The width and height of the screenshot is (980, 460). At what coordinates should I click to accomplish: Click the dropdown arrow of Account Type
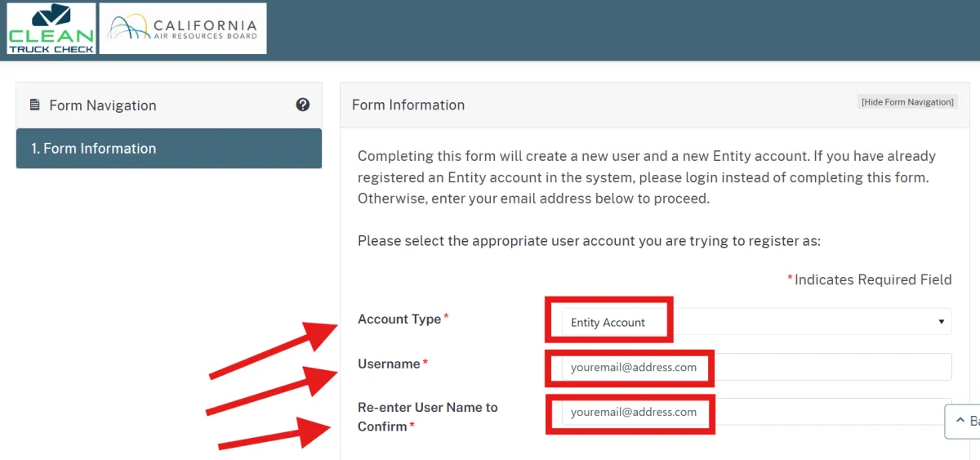pos(942,322)
